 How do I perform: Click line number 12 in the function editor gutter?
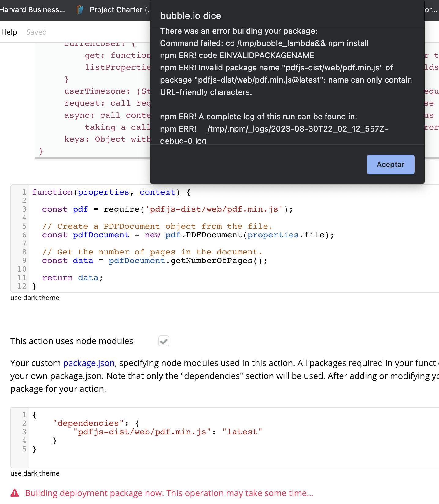click(x=22, y=286)
